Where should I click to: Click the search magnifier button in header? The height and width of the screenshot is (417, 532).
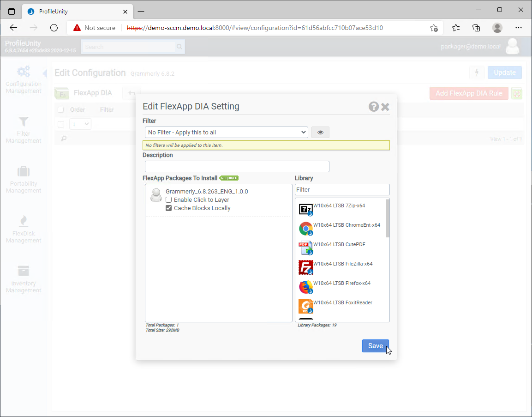[x=179, y=47]
